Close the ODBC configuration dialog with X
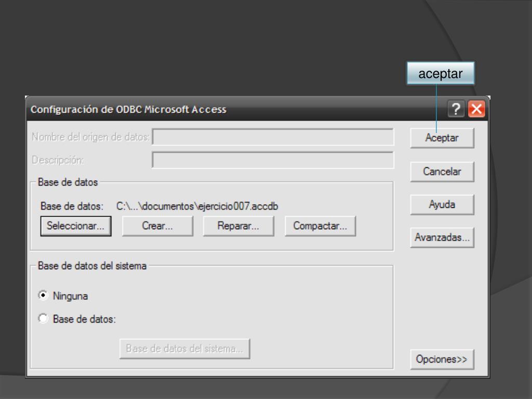The width and height of the screenshot is (532, 399). 476,109
